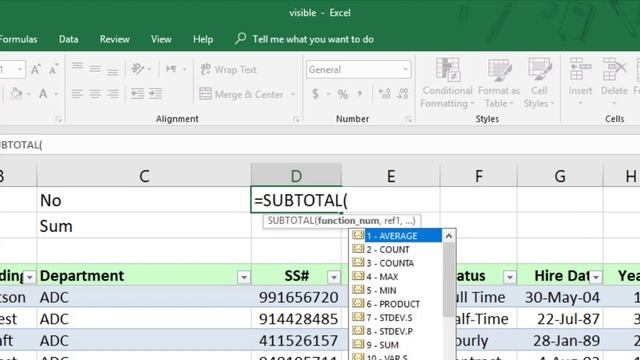Open the Data tab
640x360 pixels.
68,39
